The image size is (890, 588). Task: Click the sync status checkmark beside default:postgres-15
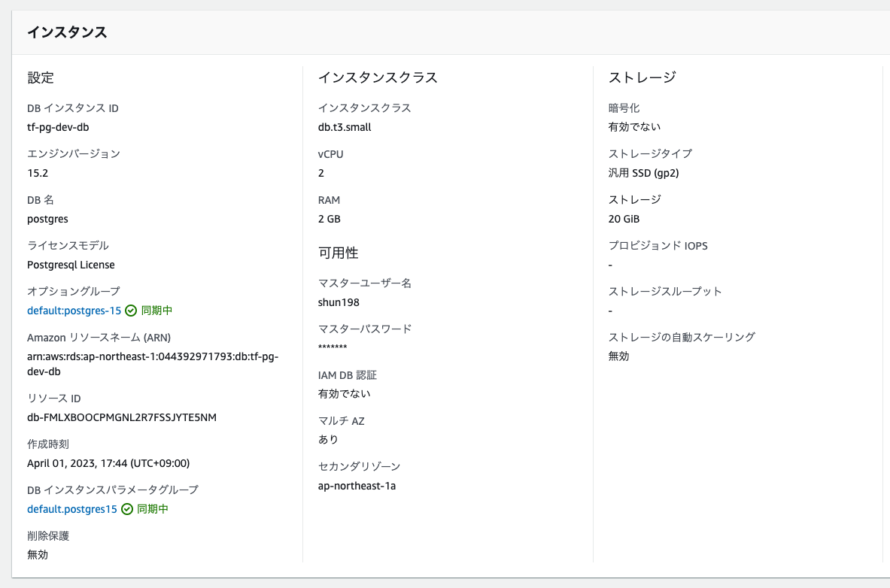tap(129, 310)
